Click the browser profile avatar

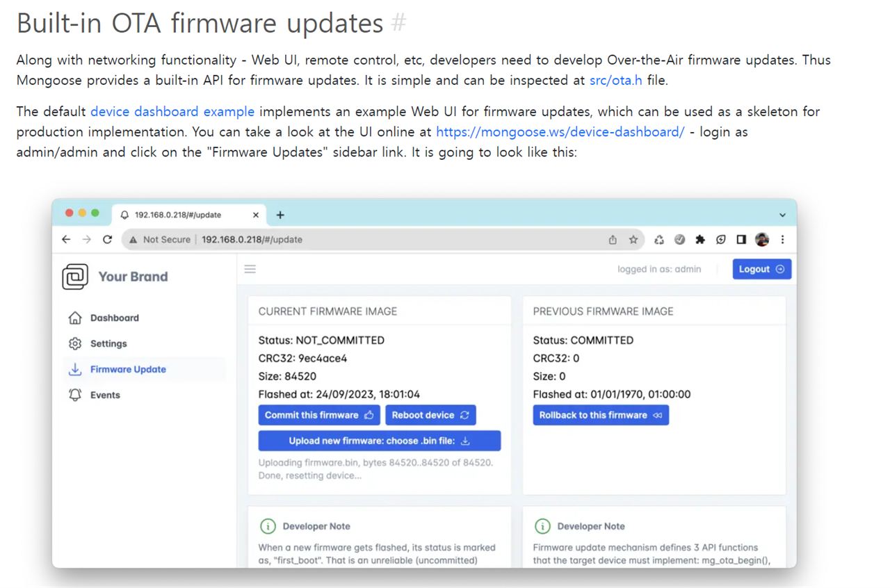(762, 239)
